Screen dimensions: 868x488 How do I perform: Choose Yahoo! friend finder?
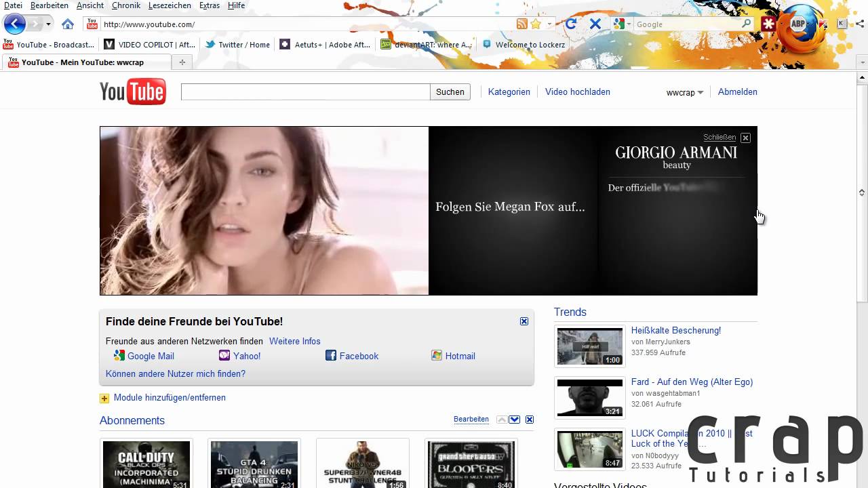tap(239, 356)
